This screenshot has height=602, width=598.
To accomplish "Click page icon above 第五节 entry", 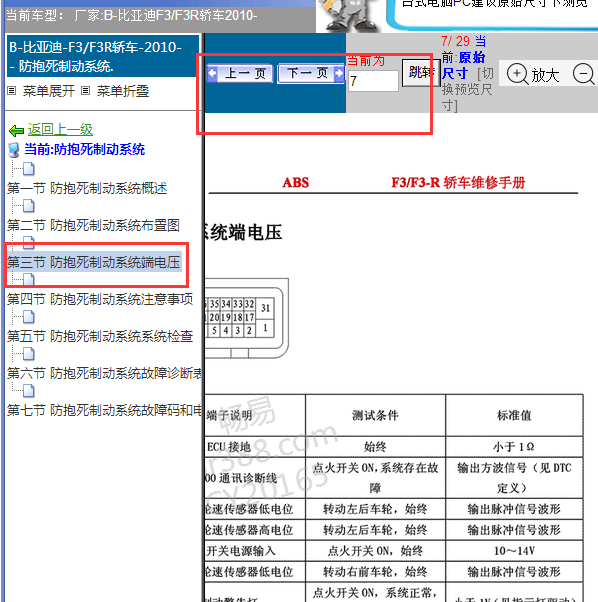I will tap(29, 317).
